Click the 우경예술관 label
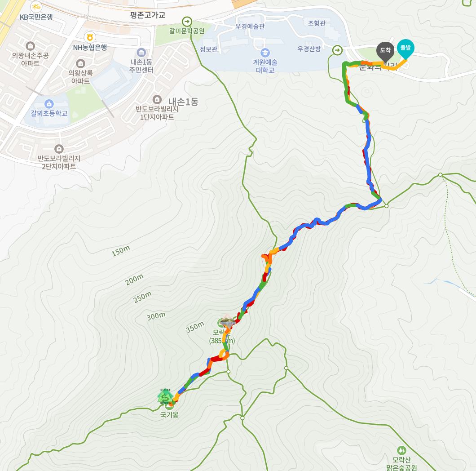 [250, 27]
